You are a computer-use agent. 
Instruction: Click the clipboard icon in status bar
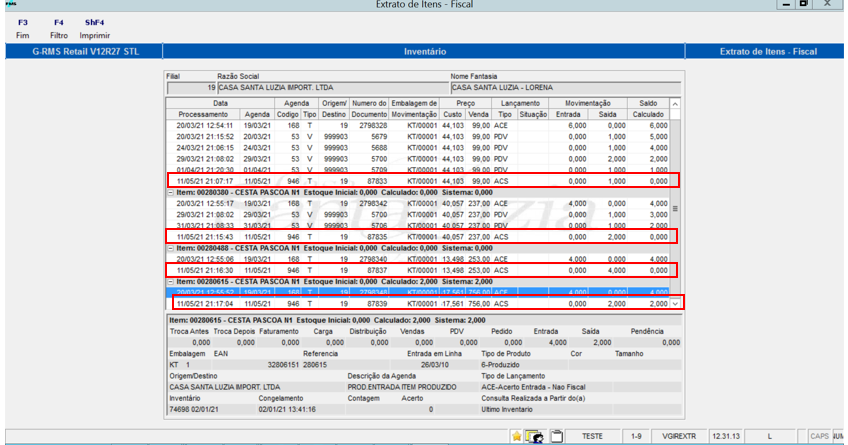556,436
